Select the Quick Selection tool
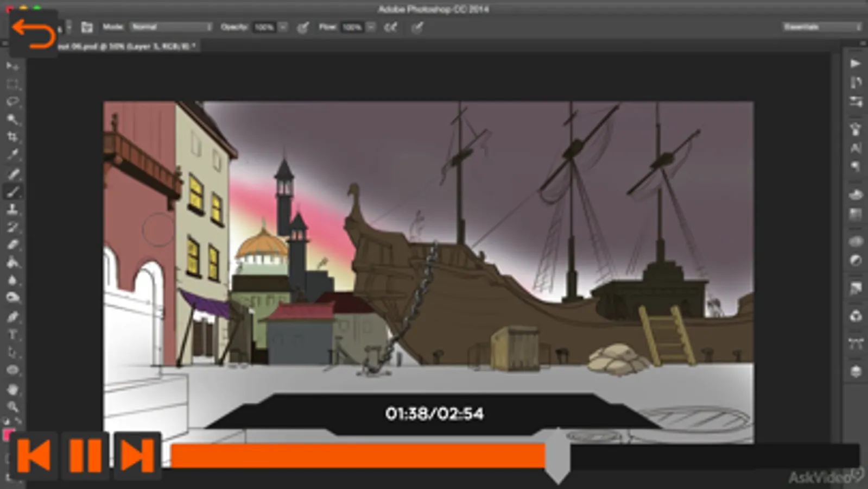868x489 pixels. pyautogui.click(x=12, y=120)
